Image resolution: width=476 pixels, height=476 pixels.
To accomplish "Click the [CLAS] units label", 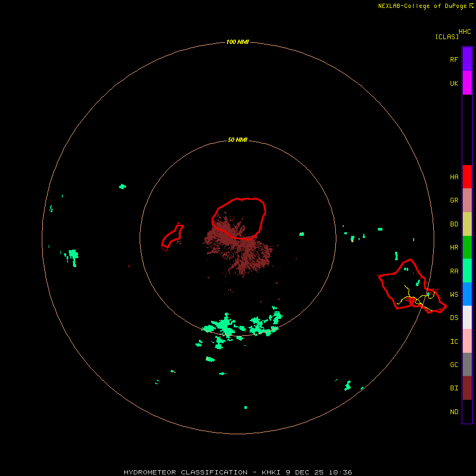I will [x=447, y=36].
